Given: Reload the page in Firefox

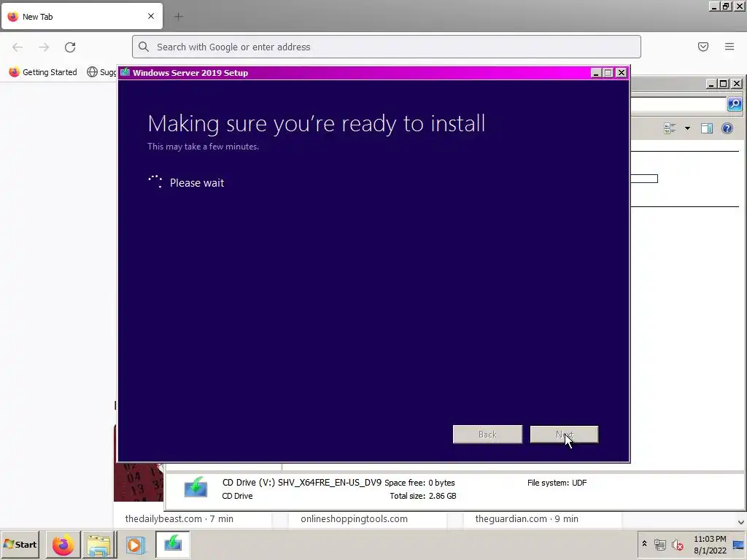Looking at the screenshot, I should tap(70, 47).
